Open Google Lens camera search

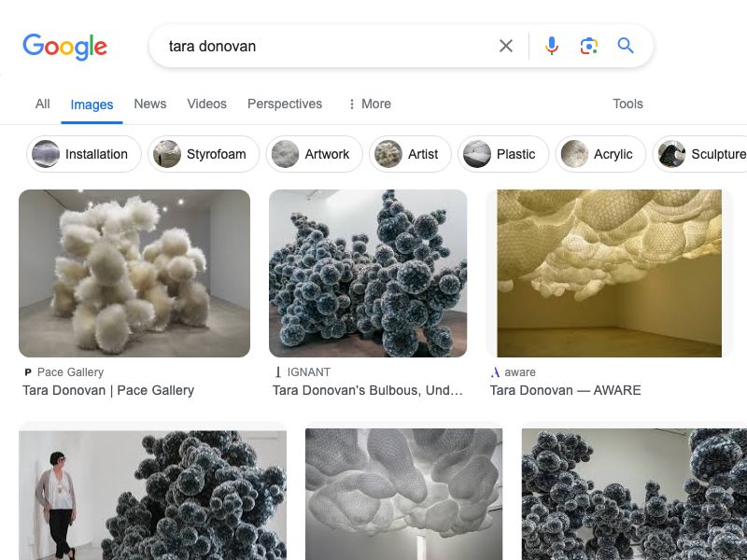pyautogui.click(x=589, y=46)
